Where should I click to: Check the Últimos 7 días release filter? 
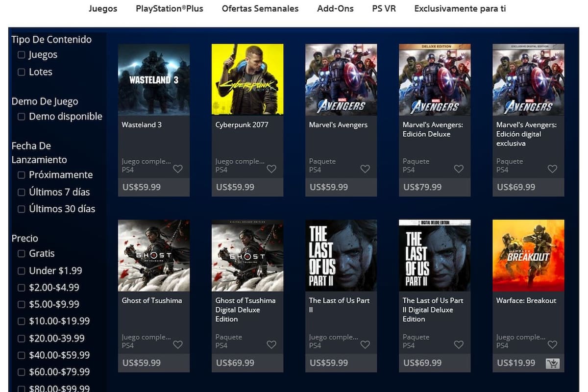pyautogui.click(x=21, y=192)
